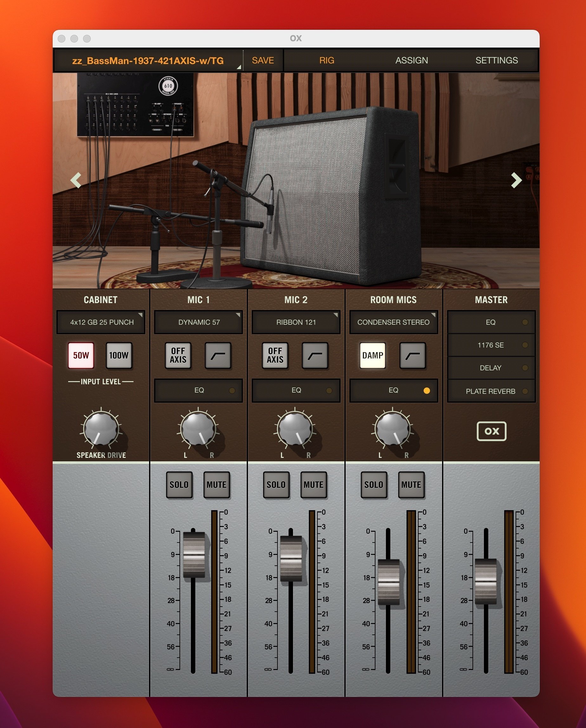Click the Room Mics volume fader handle

click(x=388, y=582)
